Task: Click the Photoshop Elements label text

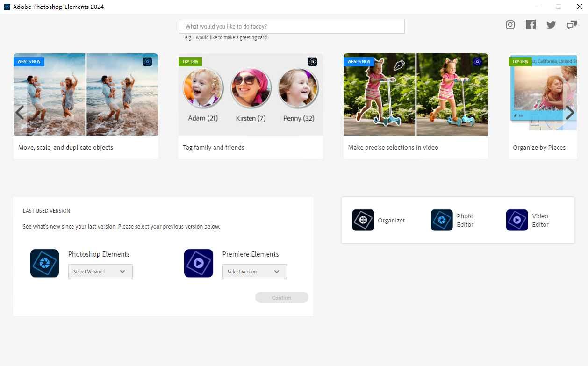Action: (x=99, y=254)
